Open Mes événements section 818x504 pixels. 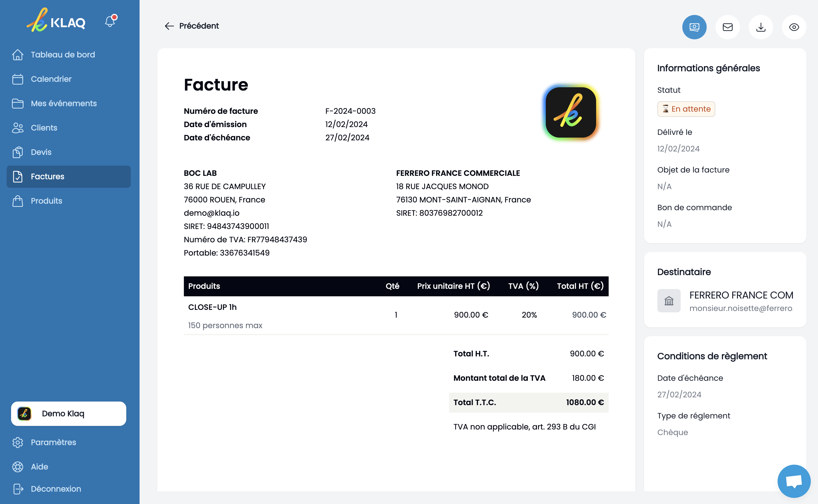[64, 103]
